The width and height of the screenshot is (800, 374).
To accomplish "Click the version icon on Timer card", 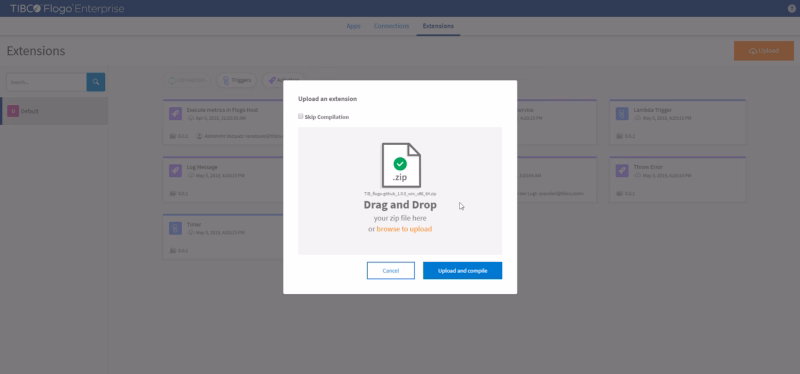I will 172,251.
